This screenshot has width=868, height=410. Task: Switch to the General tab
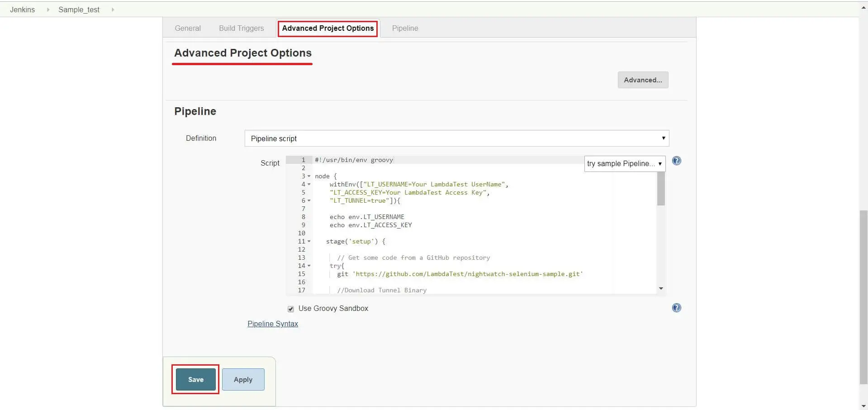[x=187, y=28]
